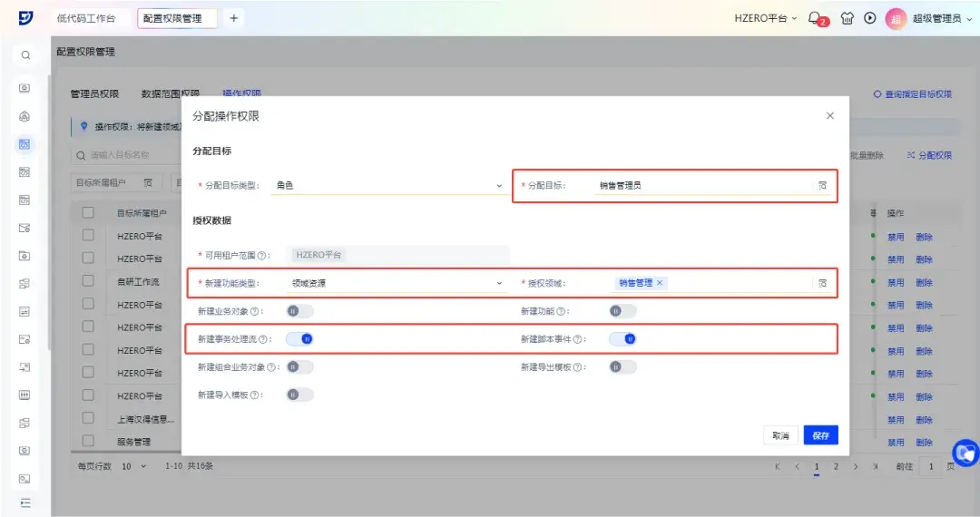980x517 pixels.
Task: Expand the 超级管理员 user menu
Action: click(942, 19)
